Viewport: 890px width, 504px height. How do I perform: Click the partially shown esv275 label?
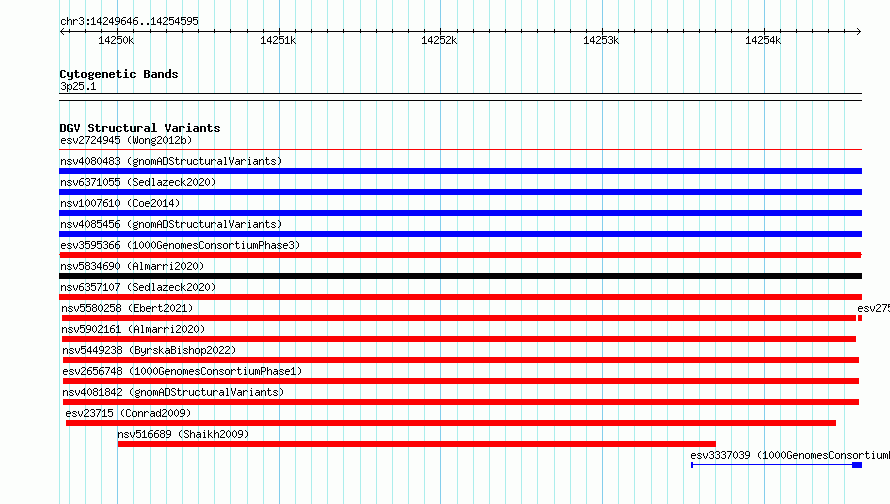tap(874, 308)
